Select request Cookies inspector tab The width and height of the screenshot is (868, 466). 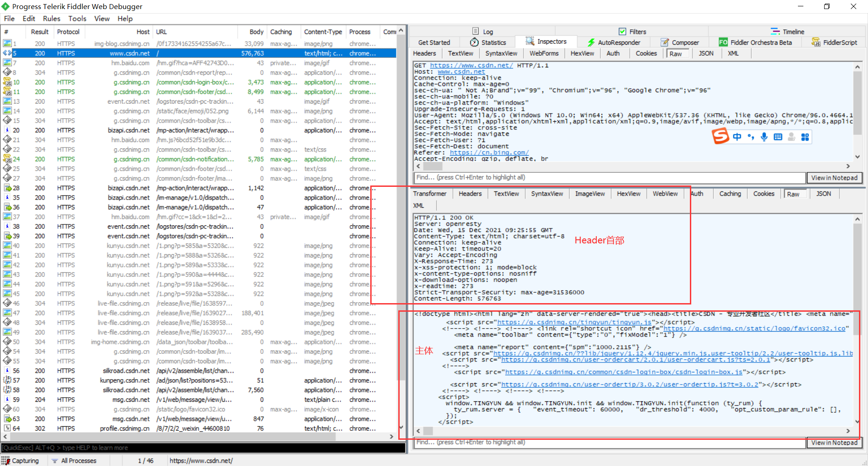646,53
